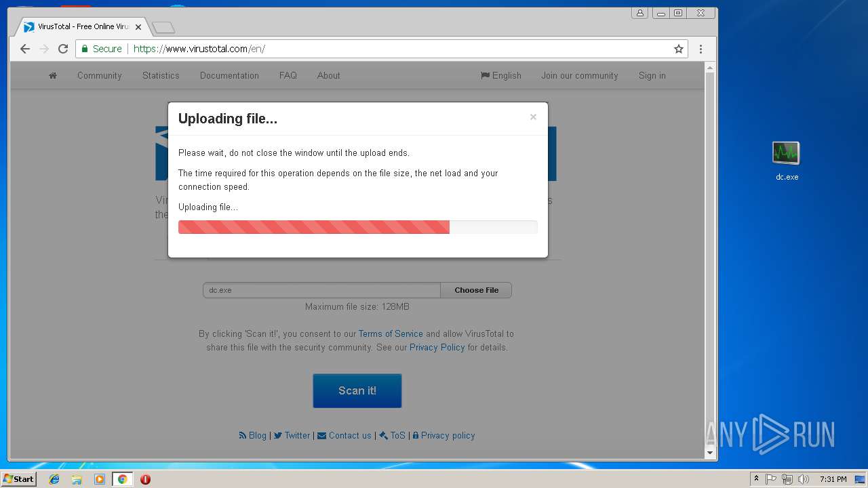Open Windows Media Player from the taskbar
This screenshot has height=488, width=868.
(100, 479)
